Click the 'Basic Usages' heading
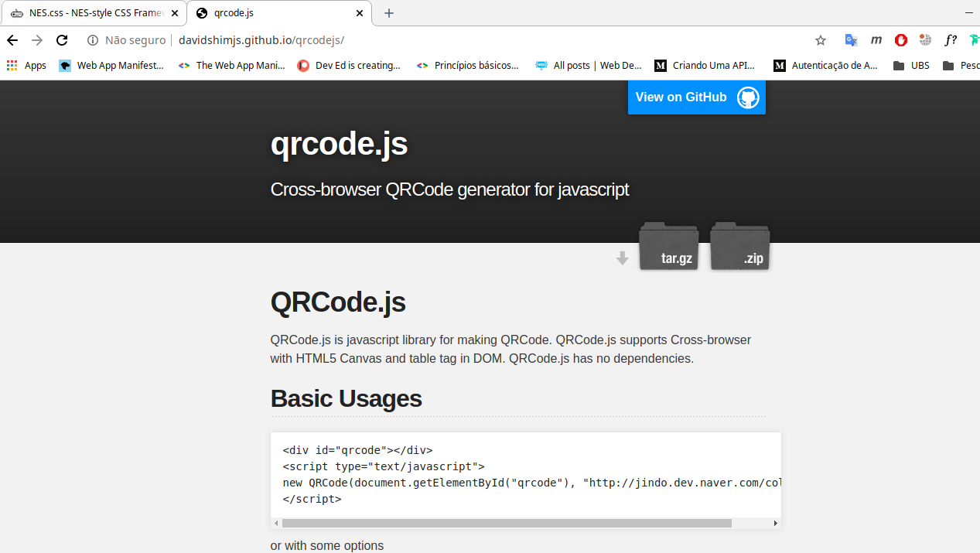 (x=347, y=398)
